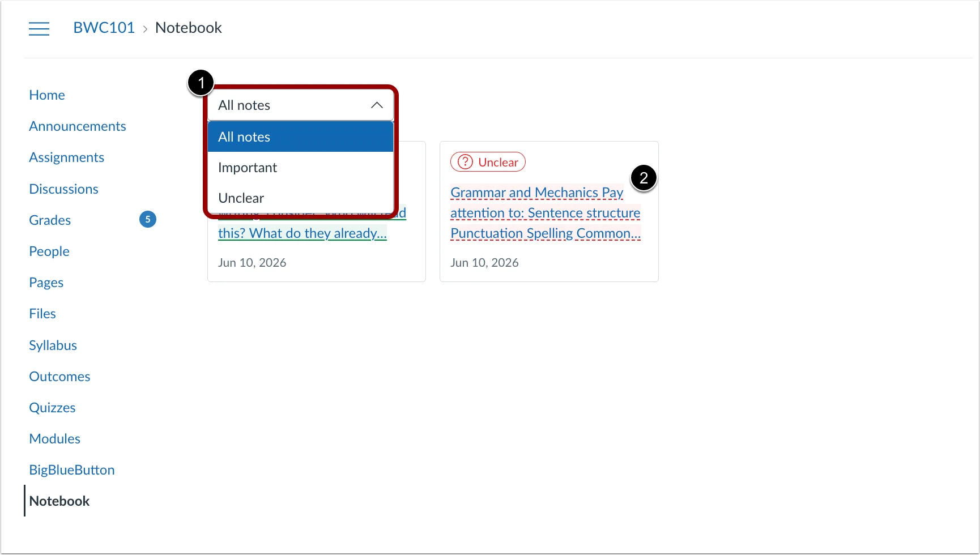Click the date under the 'What do they already' note

tap(252, 263)
